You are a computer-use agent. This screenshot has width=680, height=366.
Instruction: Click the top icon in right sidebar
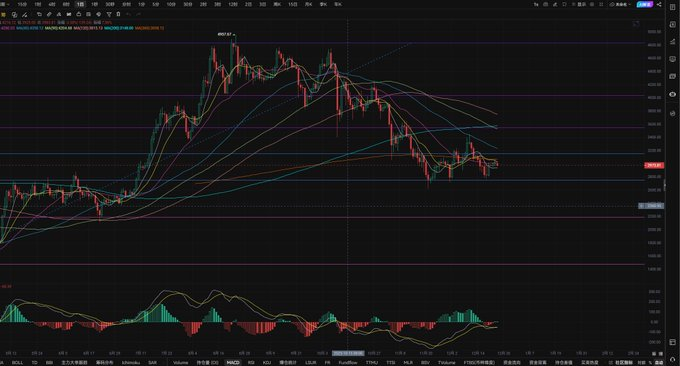pos(673,7)
